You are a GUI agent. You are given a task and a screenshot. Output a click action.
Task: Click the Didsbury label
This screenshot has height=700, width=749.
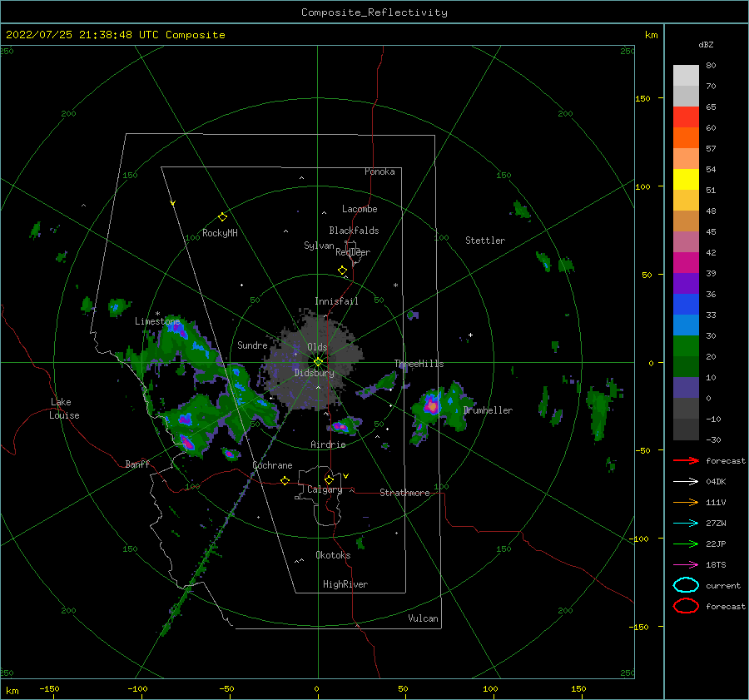pyautogui.click(x=314, y=373)
